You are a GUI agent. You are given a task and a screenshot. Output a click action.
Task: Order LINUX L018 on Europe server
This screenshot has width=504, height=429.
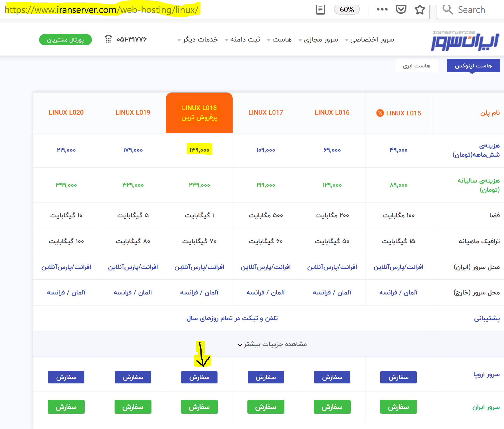tap(199, 377)
